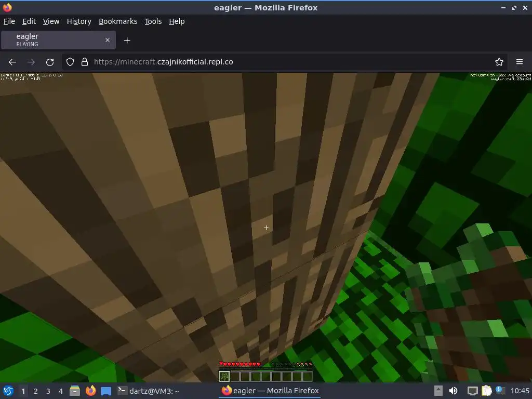Go back to the previous page

coord(12,62)
